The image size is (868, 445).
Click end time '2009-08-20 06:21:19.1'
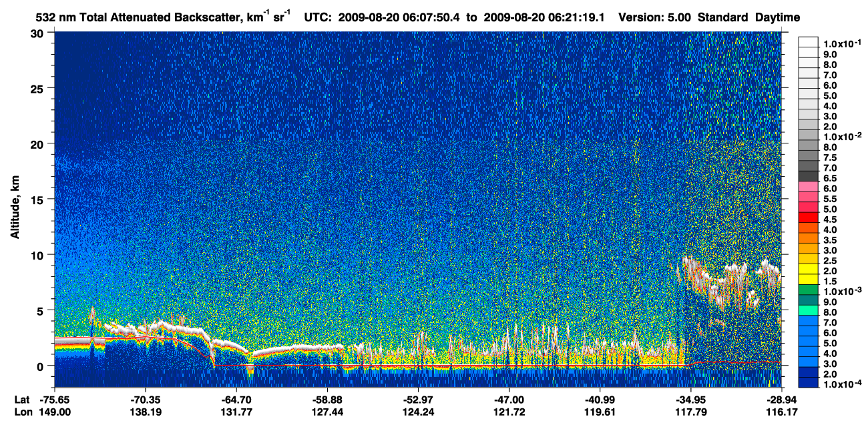tap(545, 17)
